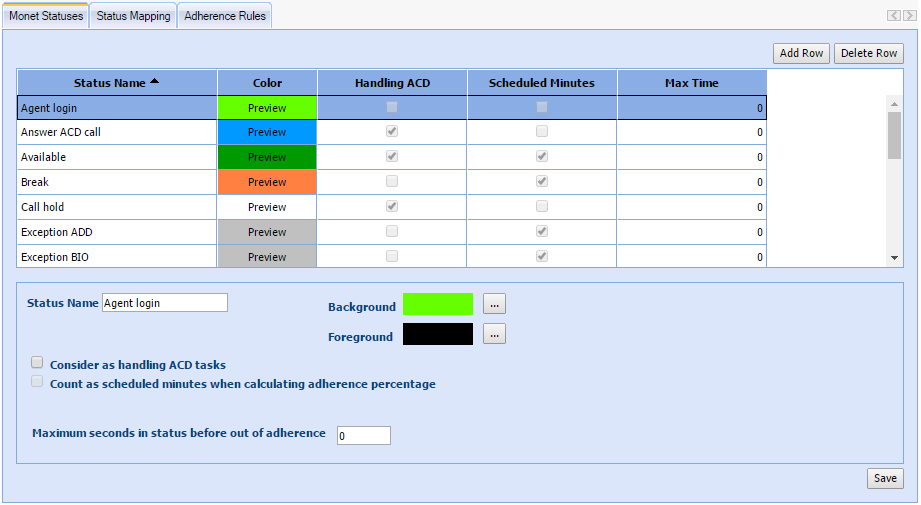Viewport: 921px width, 505px height.
Task: Open Background color picker ellipsis button
Action: tap(494, 305)
